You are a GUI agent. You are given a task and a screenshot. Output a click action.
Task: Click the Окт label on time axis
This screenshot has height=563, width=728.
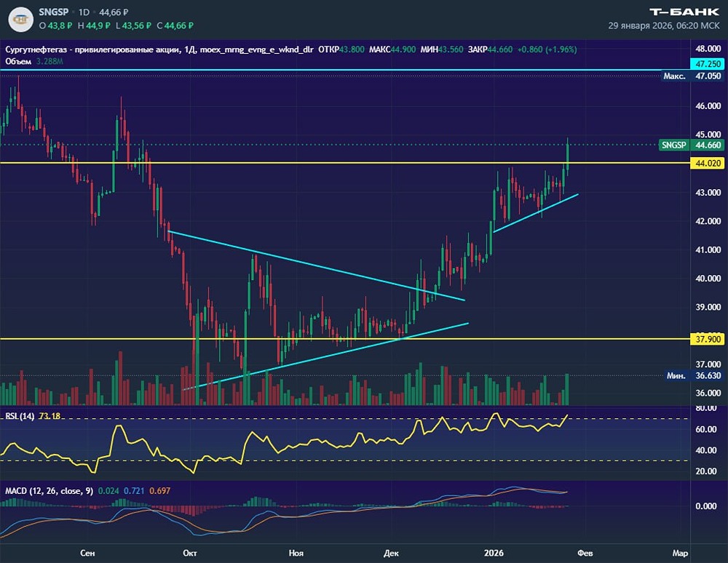coord(190,553)
